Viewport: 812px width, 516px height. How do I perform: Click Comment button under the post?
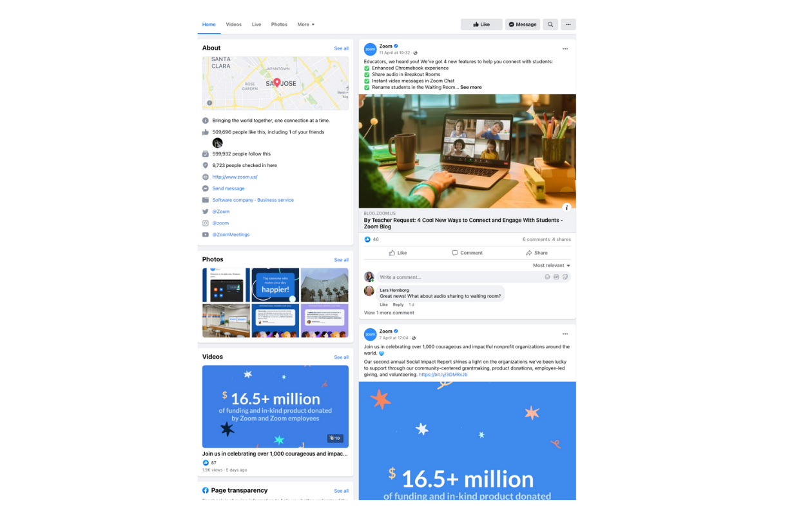point(467,253)
